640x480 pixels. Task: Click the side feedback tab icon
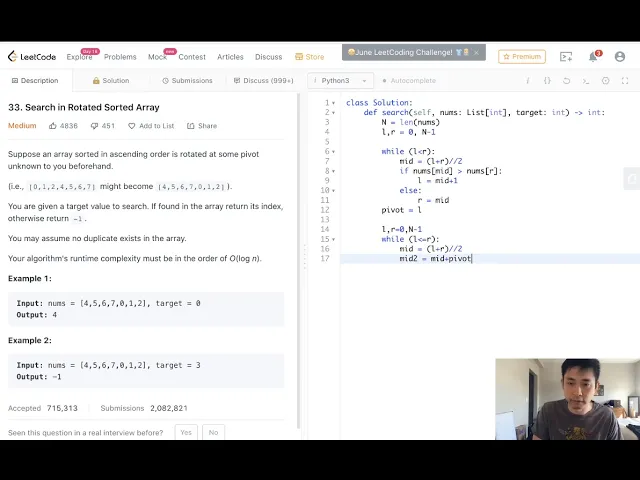pos(632,178)
